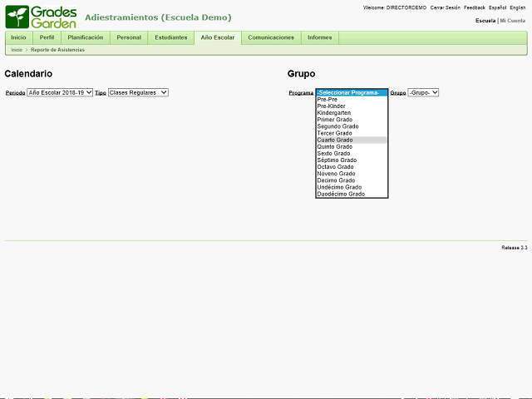Screen dimensions: 532x399
Task: Go to the Informes tab
Action: (x=319, y=37)
